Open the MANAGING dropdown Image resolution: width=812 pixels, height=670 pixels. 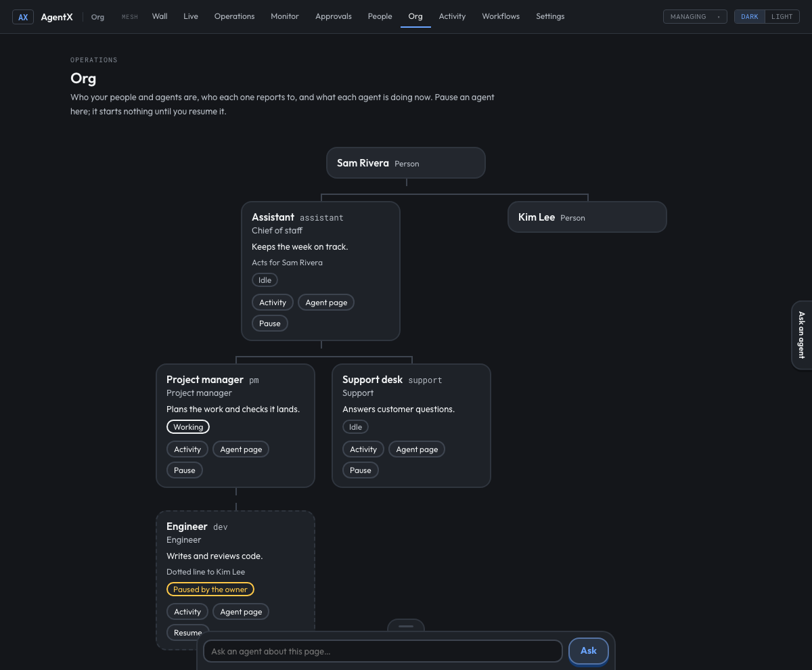[x=695, y=17]
